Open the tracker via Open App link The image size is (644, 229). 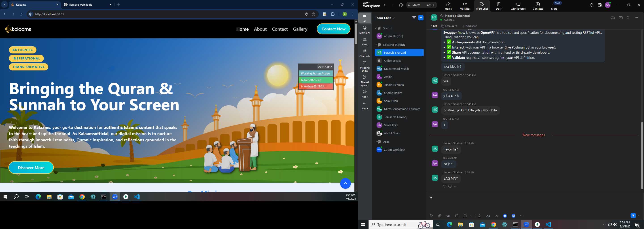[x=324, y=67]
